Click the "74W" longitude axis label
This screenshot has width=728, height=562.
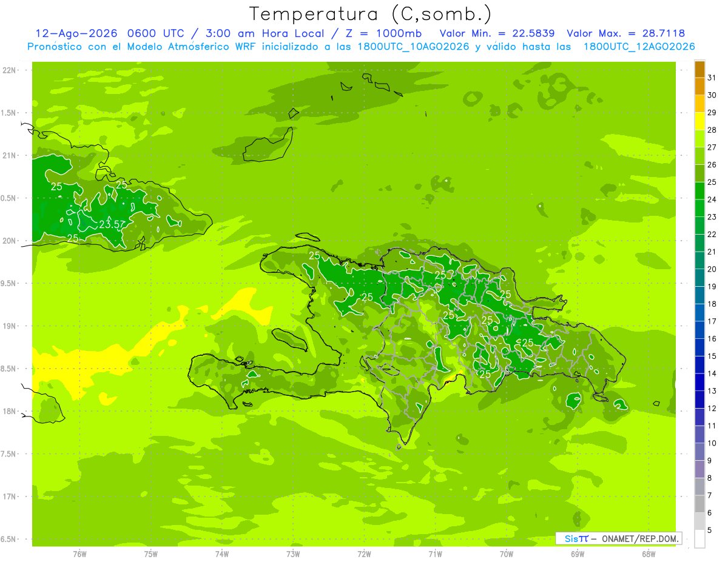pos(222,554)
